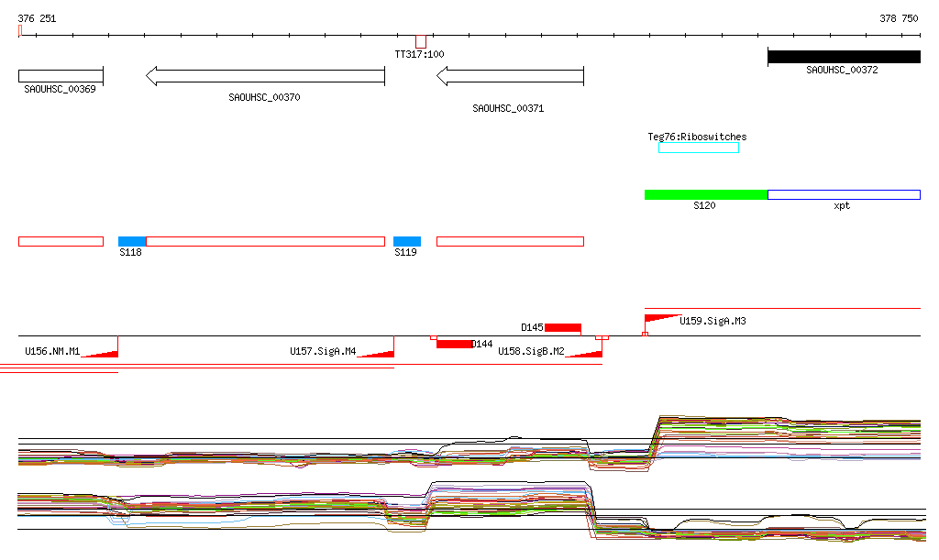939x560 pixels.
Task: Click the TT317:100 terminator marker
Action: (x=421, y=42)
